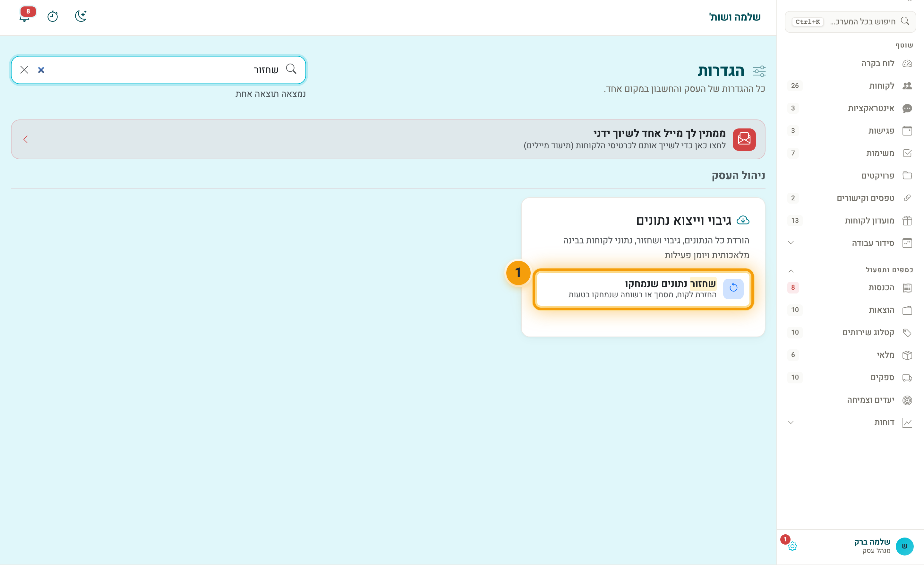924x578 pixels.
Task: Click the מועדון לקוחות gift icon
Action: click(x=907, y=221)
